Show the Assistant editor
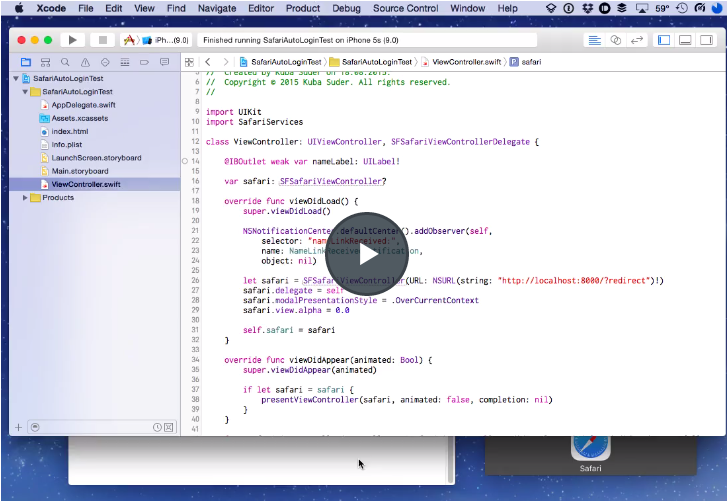The height and width of the screenshot is (501, 727). [616, 40]
